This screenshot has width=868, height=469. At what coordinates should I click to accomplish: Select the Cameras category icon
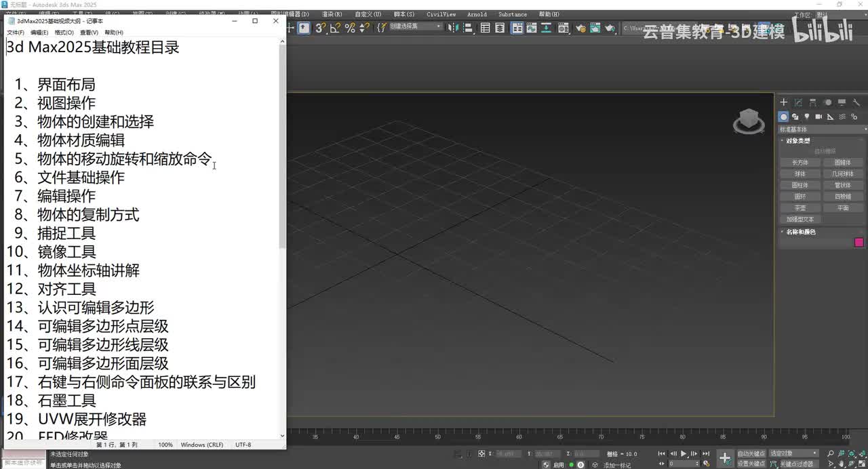(x=818, y=117)
